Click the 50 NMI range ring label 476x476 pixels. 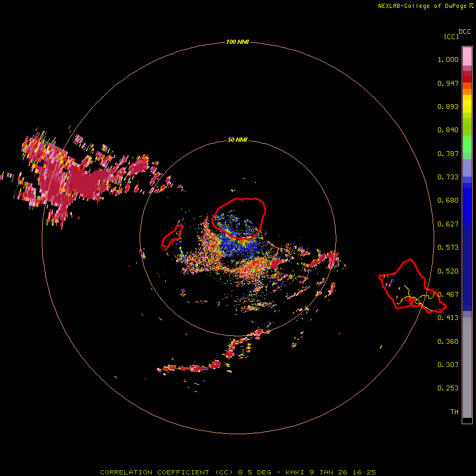[237, 140]
